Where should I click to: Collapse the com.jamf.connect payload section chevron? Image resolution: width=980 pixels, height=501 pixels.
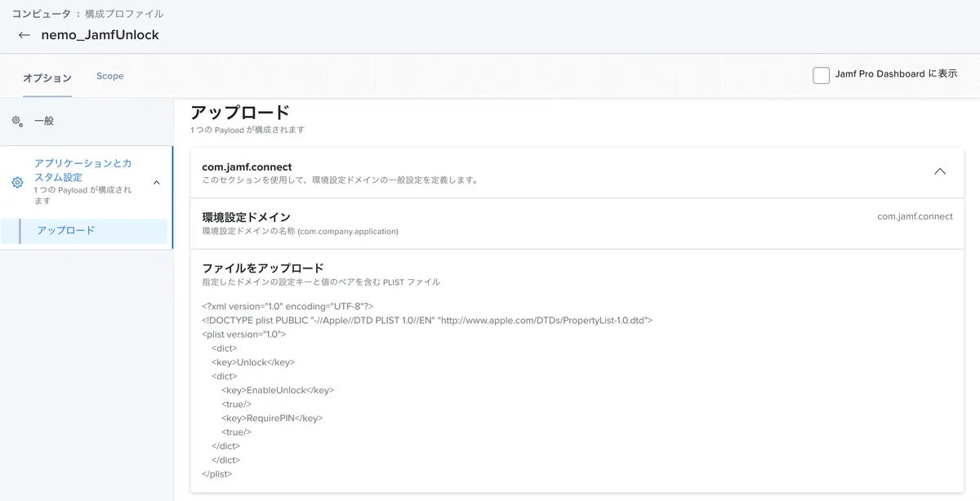pos(940,171)
